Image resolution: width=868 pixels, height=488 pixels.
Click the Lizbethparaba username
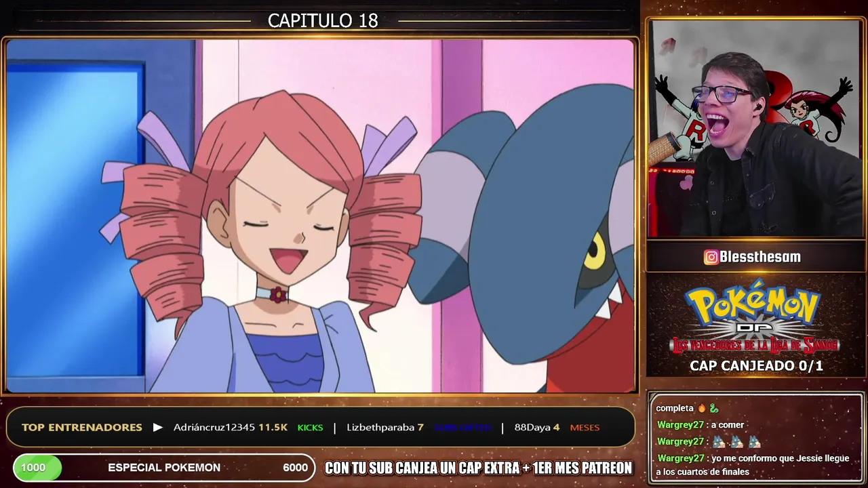click(380, 428)
